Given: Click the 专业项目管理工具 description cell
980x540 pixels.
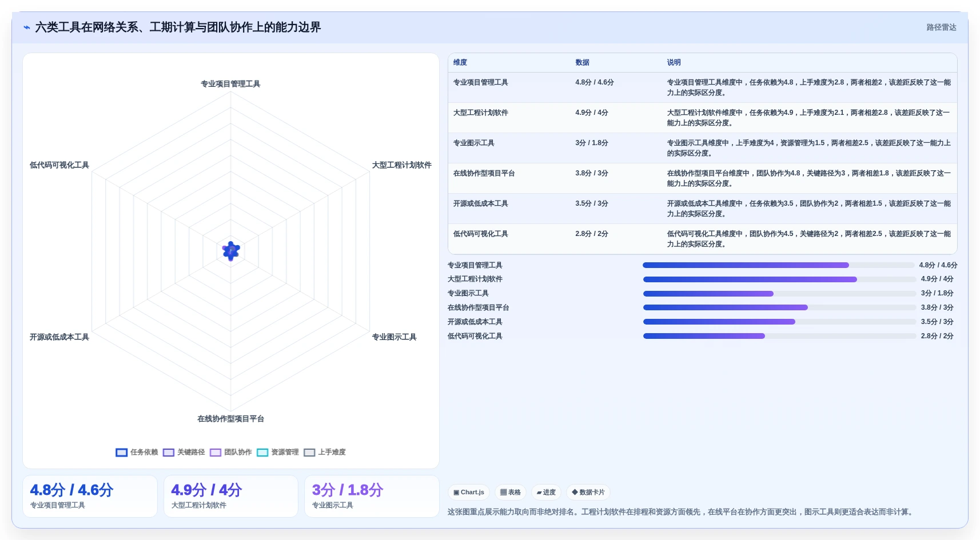Looking at the screenshot, I should point(809,87).
